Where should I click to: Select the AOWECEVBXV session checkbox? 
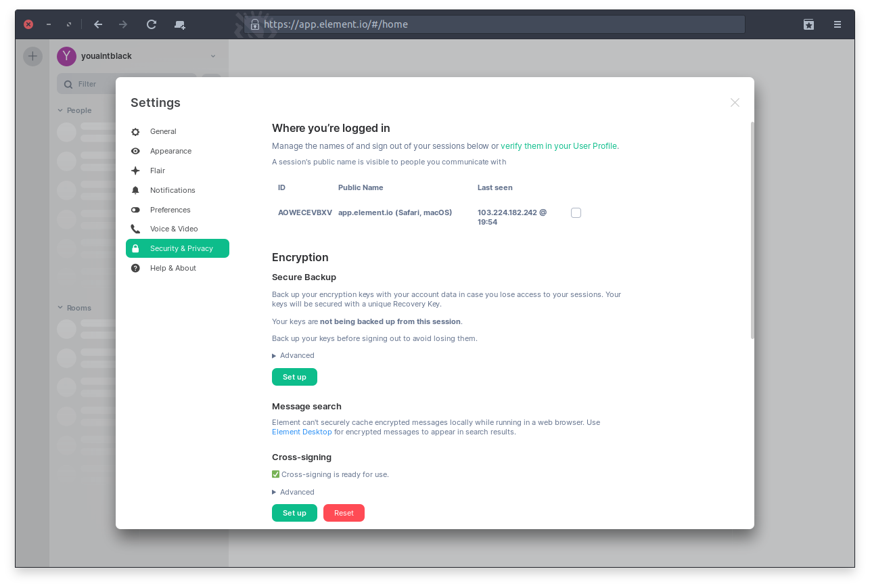click(576, 213)
